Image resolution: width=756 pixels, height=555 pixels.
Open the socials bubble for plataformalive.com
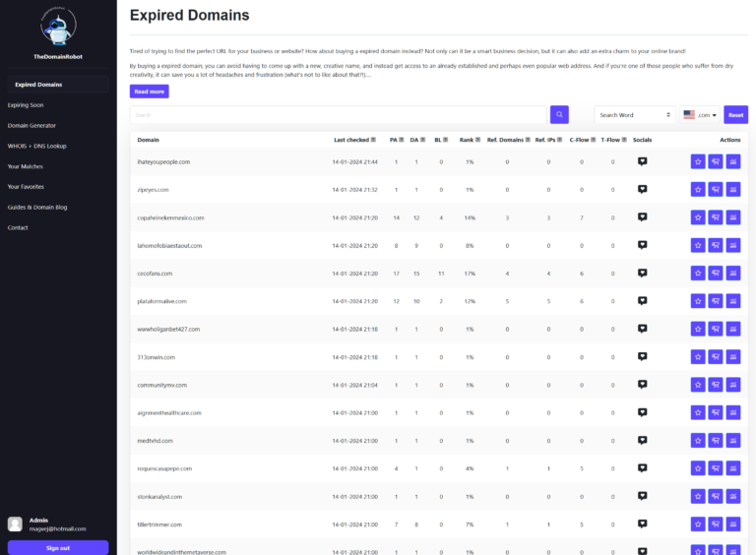642,301
